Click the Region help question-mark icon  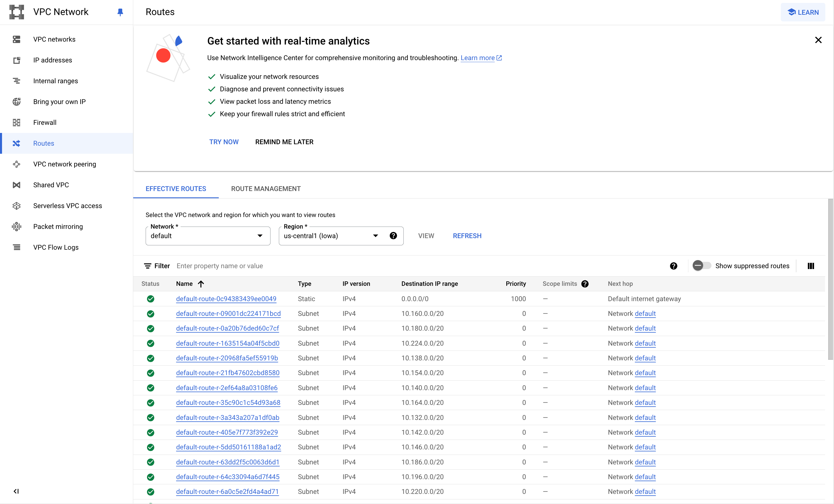tap(393, 236)
